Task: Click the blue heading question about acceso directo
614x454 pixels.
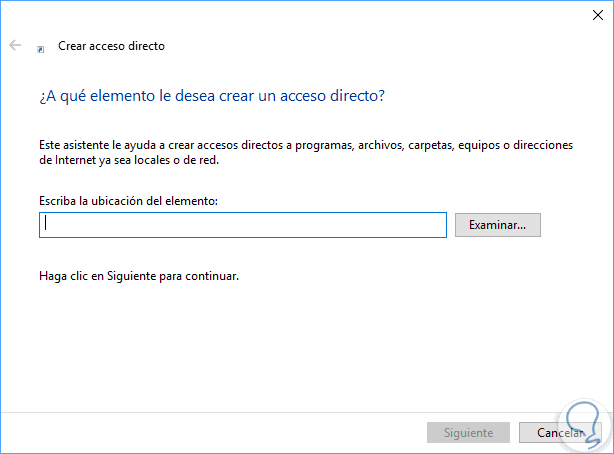Action: (211, 96)
